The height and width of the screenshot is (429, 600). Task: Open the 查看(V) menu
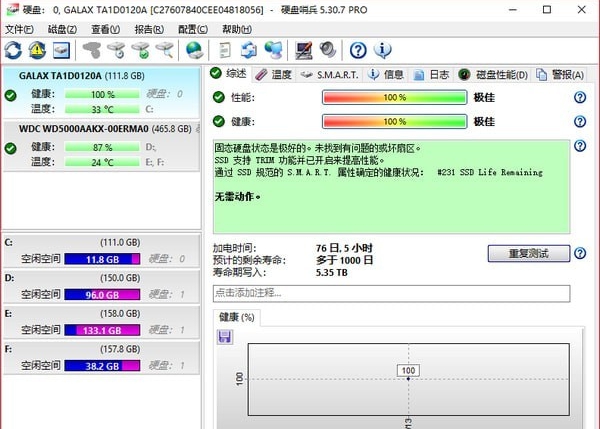[x=106, y=29]
